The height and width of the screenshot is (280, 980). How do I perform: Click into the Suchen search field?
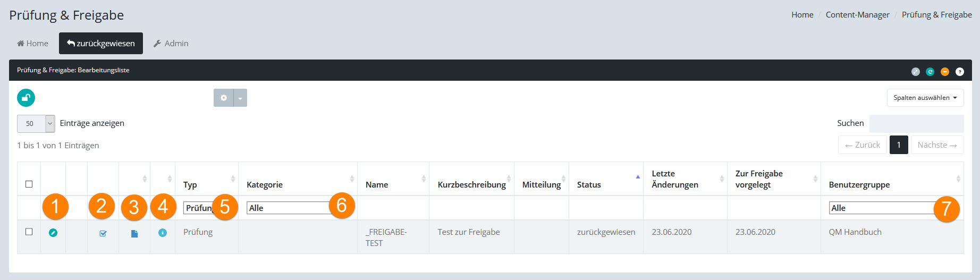[916, 124]
